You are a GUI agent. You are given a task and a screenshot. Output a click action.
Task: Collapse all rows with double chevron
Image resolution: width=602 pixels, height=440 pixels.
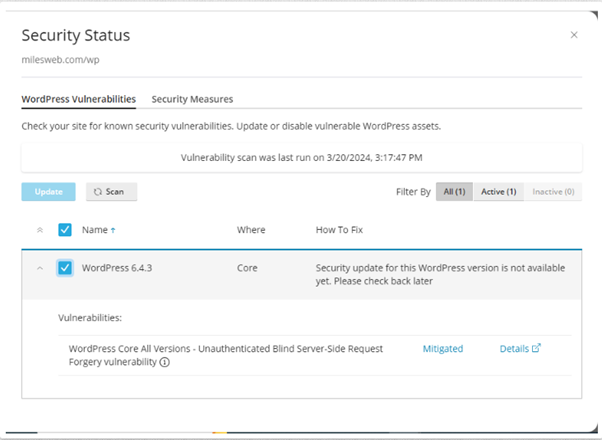[x=40, y=230]
